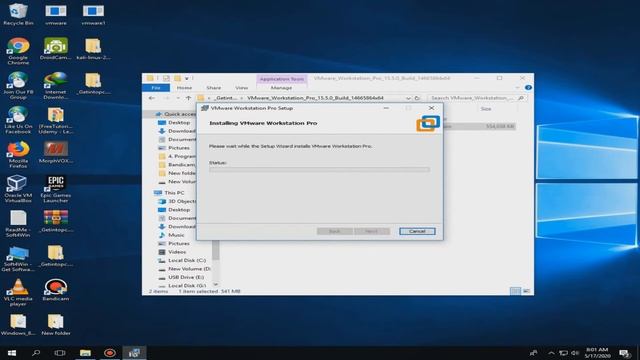Open the Windows Start menu
This screenshot has width=640, height=360.
coord(11,353)
